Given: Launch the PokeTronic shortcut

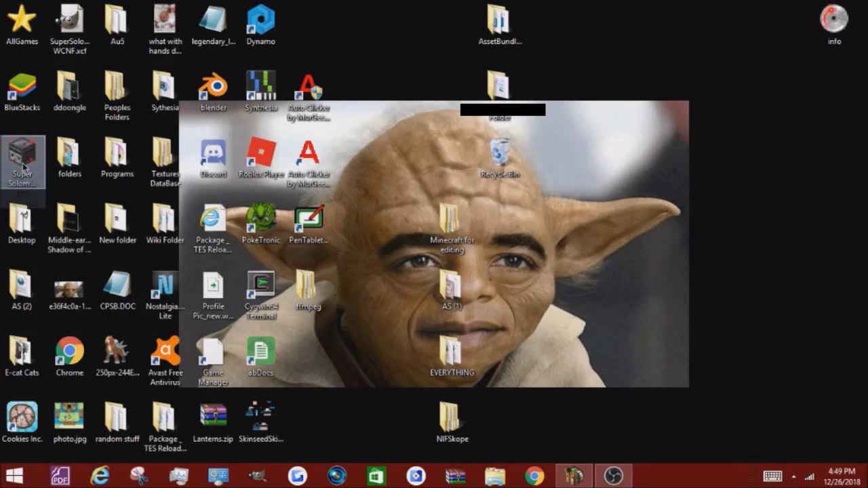Looking at the screenshot, I should (260, 224).
